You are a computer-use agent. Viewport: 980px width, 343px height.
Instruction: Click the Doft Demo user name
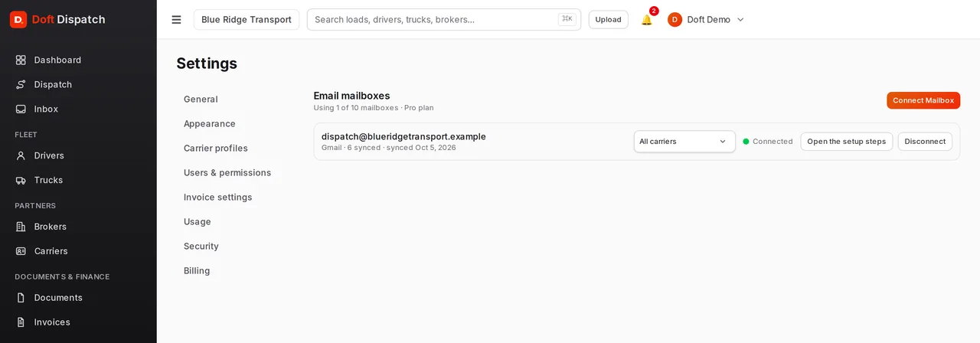(709, 20)
